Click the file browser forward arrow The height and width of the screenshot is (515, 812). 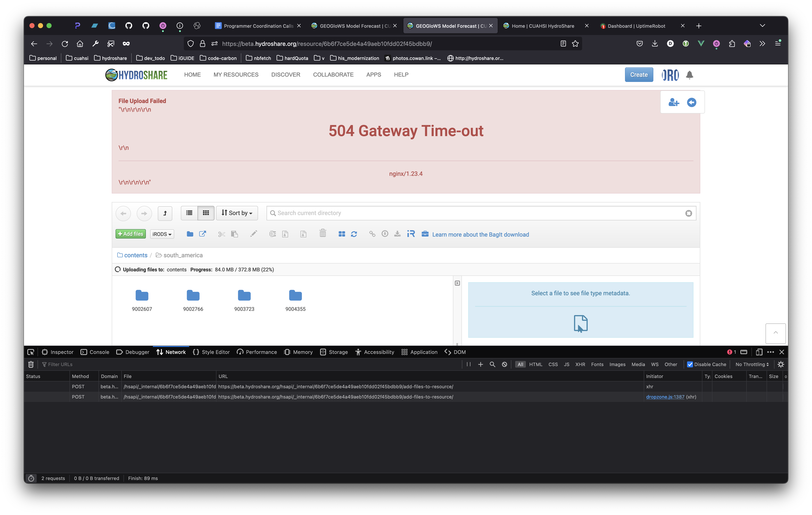point(144,213)
